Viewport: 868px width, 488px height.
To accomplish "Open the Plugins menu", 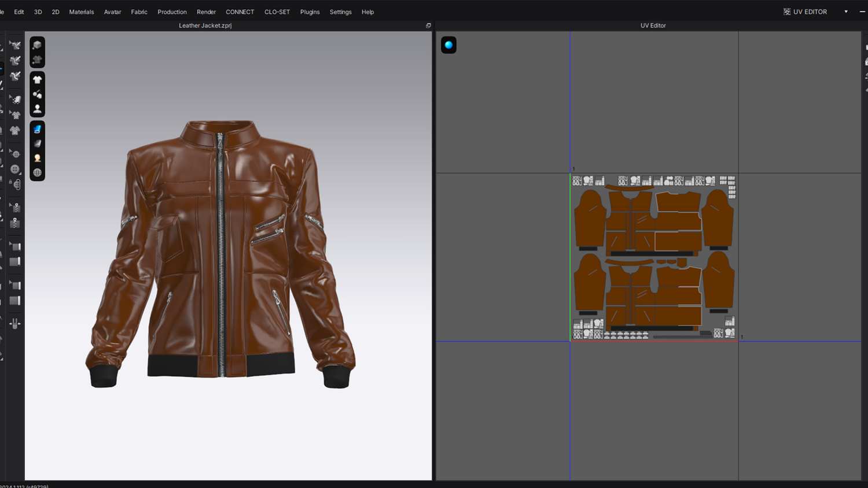I will tap(310, 12).
